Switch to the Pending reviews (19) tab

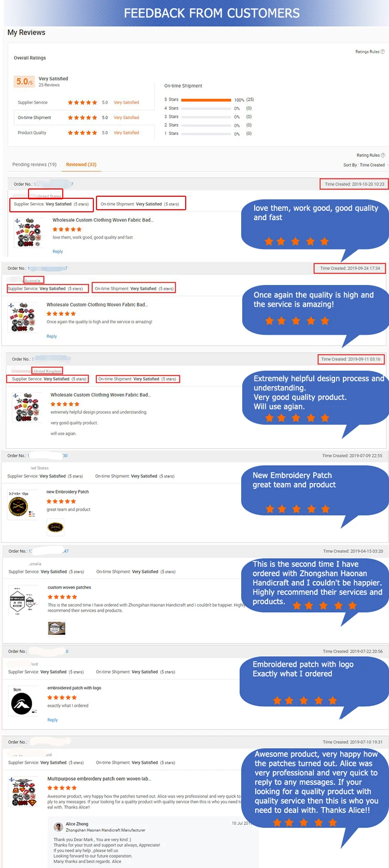(34, 165)
